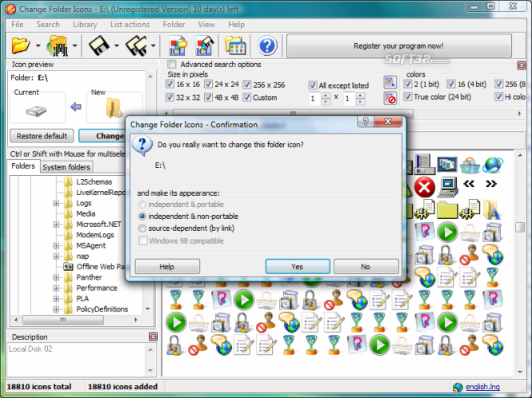Uncheck the 32 x 32 size checkbox

(x=170, y=98)
